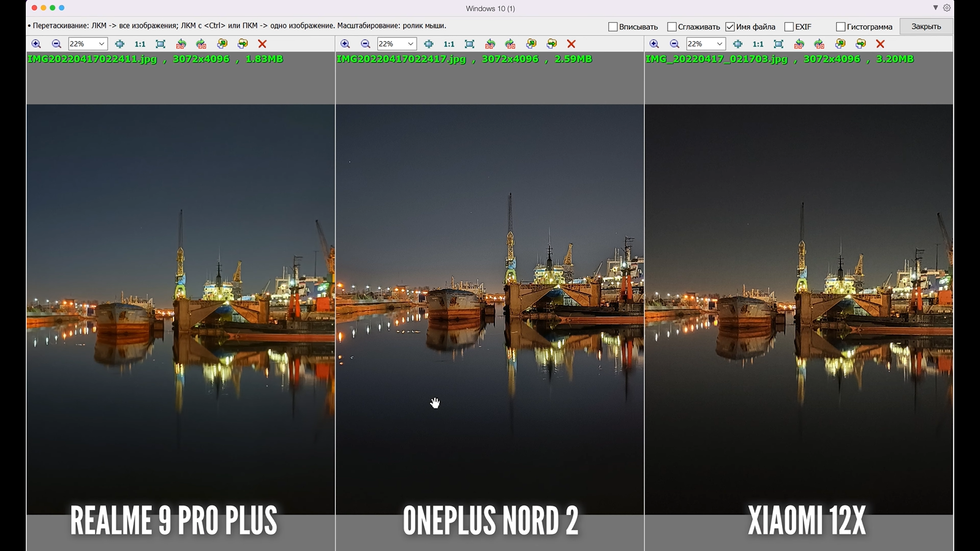Click the center-fit crosshair icon in the Realme panel
980x551 pixels.
[119, 44]
